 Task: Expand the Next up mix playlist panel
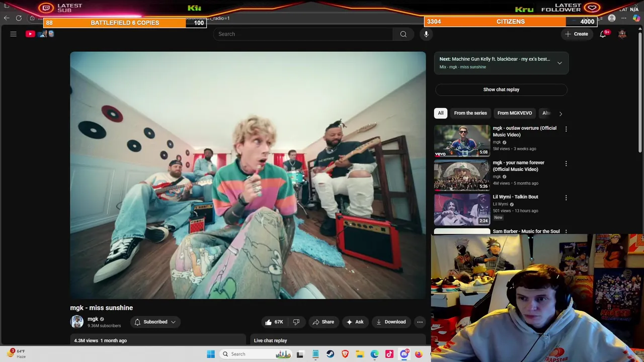pyautogui.click(x=559, y=63)
